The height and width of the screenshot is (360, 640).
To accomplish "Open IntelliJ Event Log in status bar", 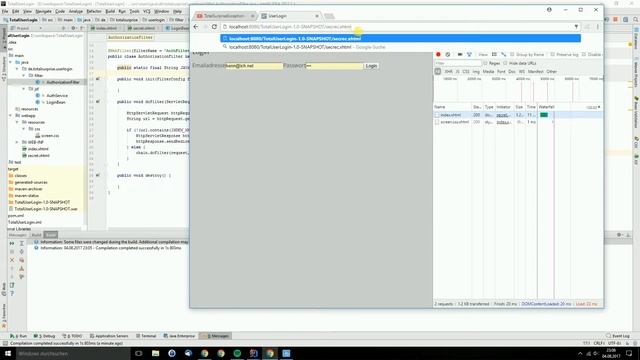I will (x=618, y=336).
